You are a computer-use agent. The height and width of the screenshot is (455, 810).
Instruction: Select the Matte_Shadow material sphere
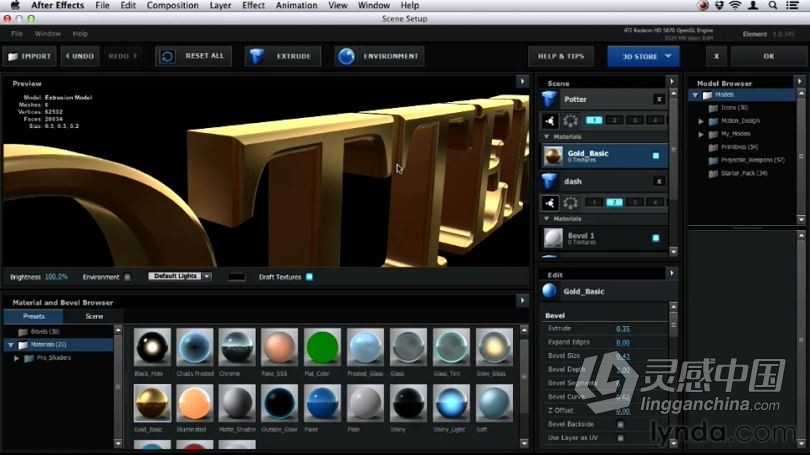tap(237, 403)
